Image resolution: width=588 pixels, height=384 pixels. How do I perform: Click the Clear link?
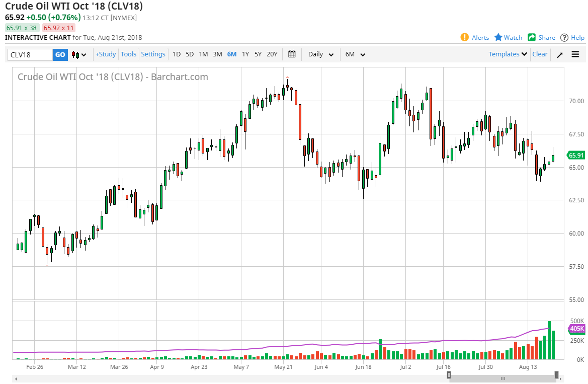tap(540, 54)
